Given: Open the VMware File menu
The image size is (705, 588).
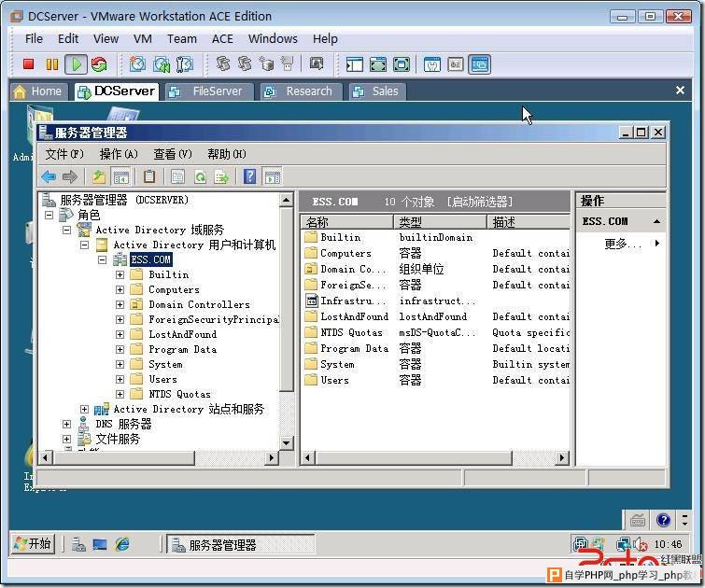Looking at the screenshot, I should pyautogui.click(x=34, y=39).
